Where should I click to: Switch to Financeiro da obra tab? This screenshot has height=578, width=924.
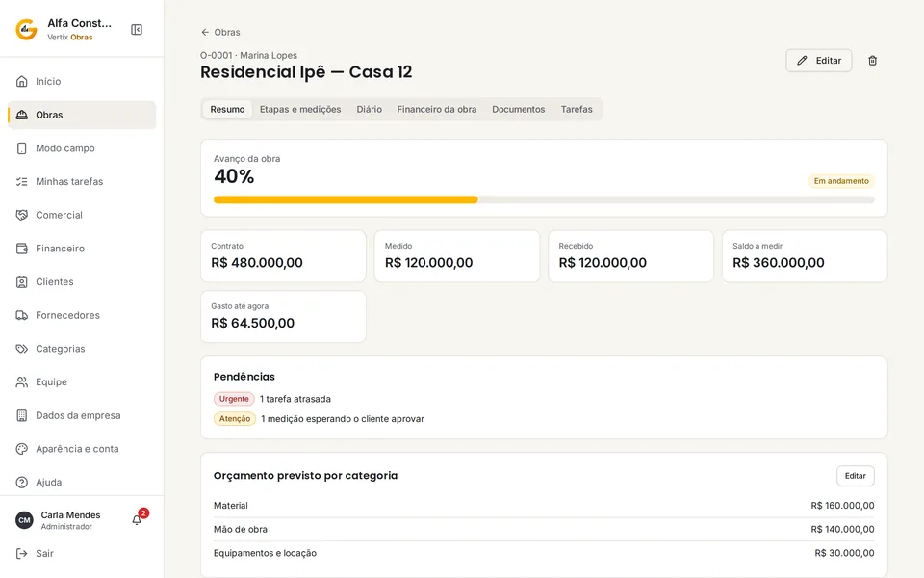tap(437, 109)
